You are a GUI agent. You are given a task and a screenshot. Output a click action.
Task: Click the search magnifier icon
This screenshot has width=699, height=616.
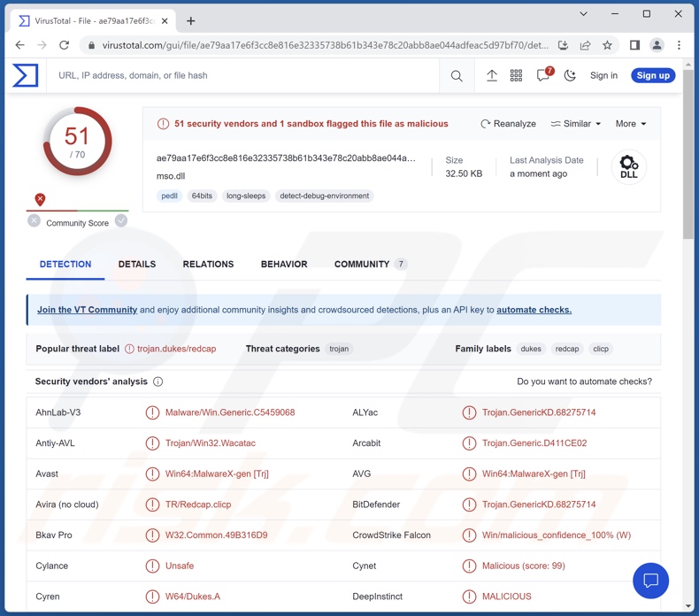(x=457, y=76)
